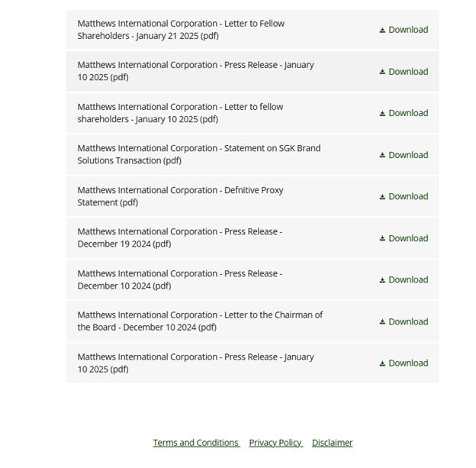Image resolution: width=476 pixels, height=468 pixels.
Task: Select the Definitive Proxy Statement document title
Action: (x=180, y=196)
